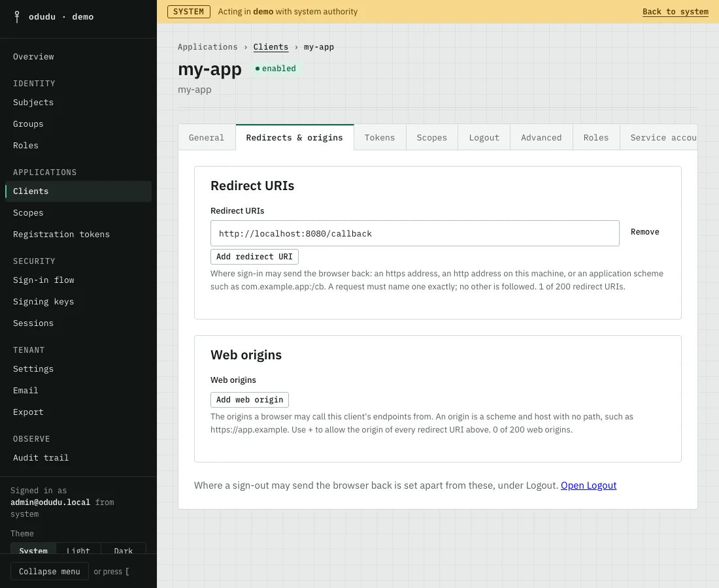
Task: Follow the Open Logout link
Action: point(589,485)
